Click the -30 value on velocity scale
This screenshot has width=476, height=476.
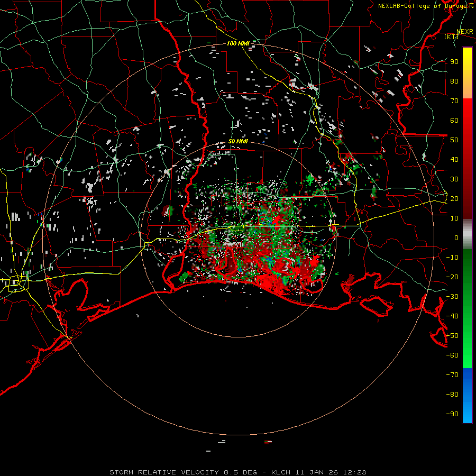click(452, 297)
